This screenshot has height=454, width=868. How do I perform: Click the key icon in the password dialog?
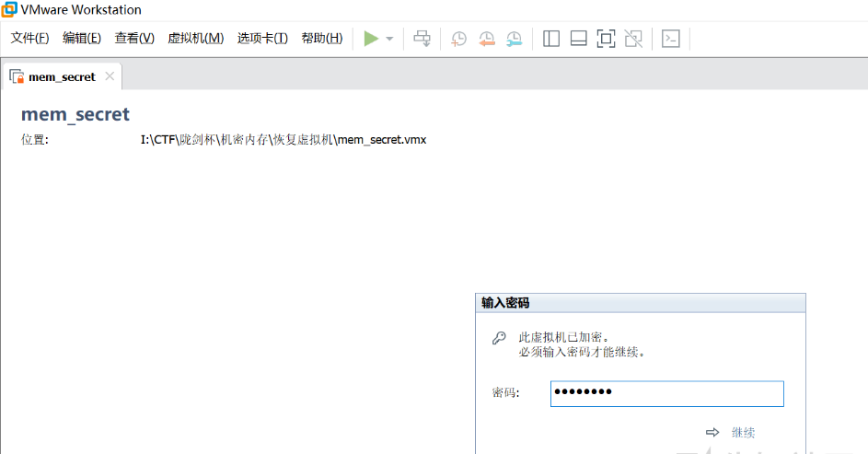tap(499, 338)
